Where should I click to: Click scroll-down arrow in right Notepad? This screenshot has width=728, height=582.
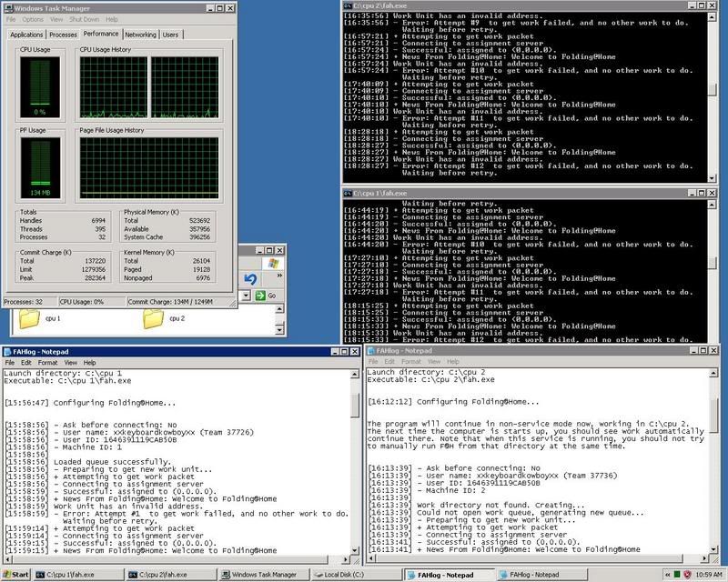713,549
